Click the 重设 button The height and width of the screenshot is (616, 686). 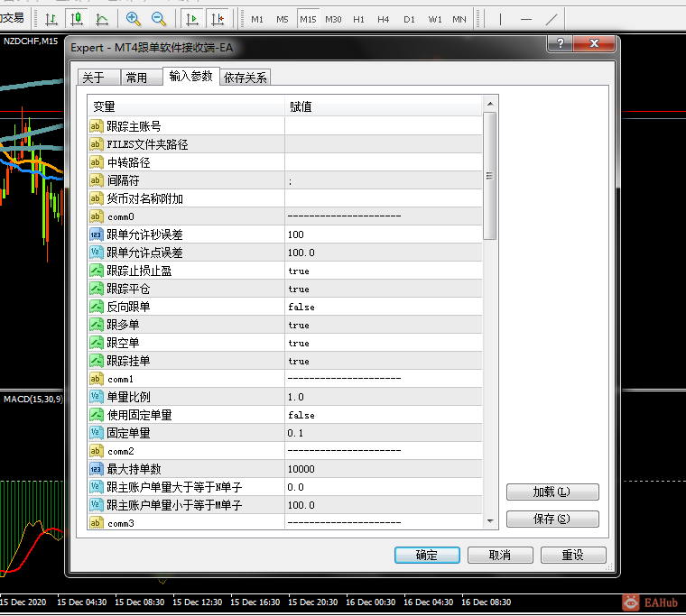[573, 555]
